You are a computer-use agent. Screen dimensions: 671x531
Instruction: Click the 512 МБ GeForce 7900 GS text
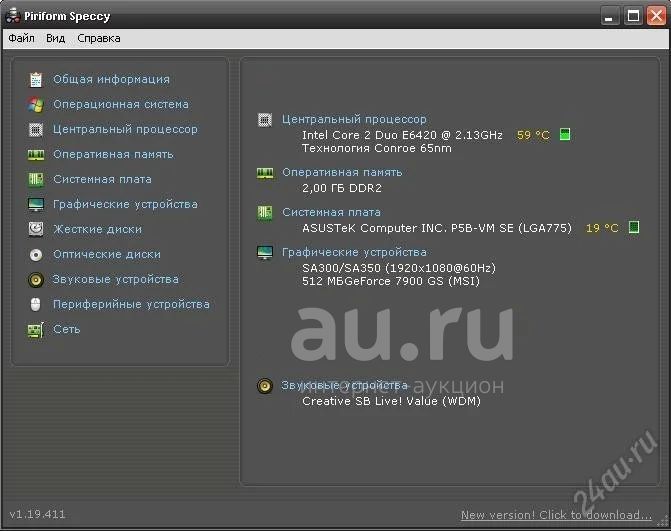click(391, 282)
